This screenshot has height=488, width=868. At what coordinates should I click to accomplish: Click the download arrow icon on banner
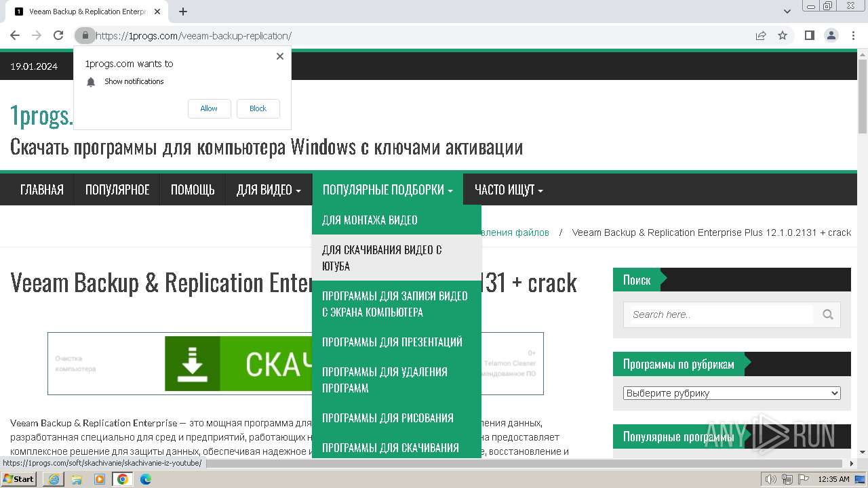[x=193, y=363]
